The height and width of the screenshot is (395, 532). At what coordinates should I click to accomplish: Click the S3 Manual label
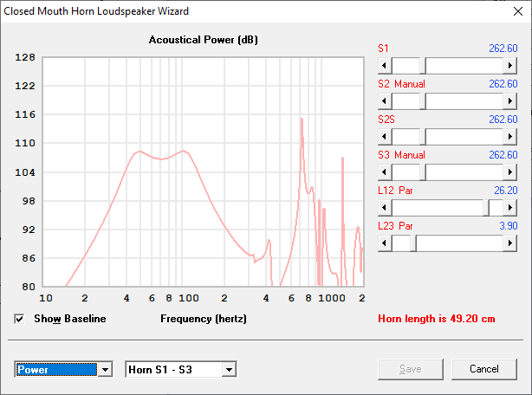[x=401, y=155]
